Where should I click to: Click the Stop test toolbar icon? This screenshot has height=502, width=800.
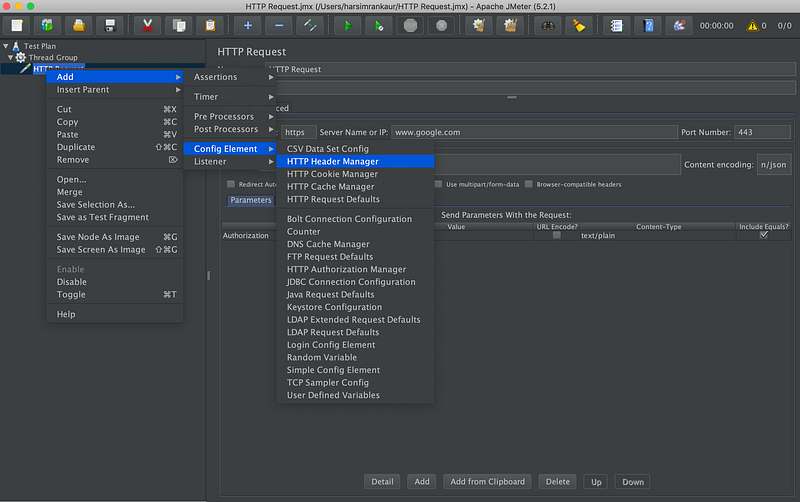coord(410,25)
